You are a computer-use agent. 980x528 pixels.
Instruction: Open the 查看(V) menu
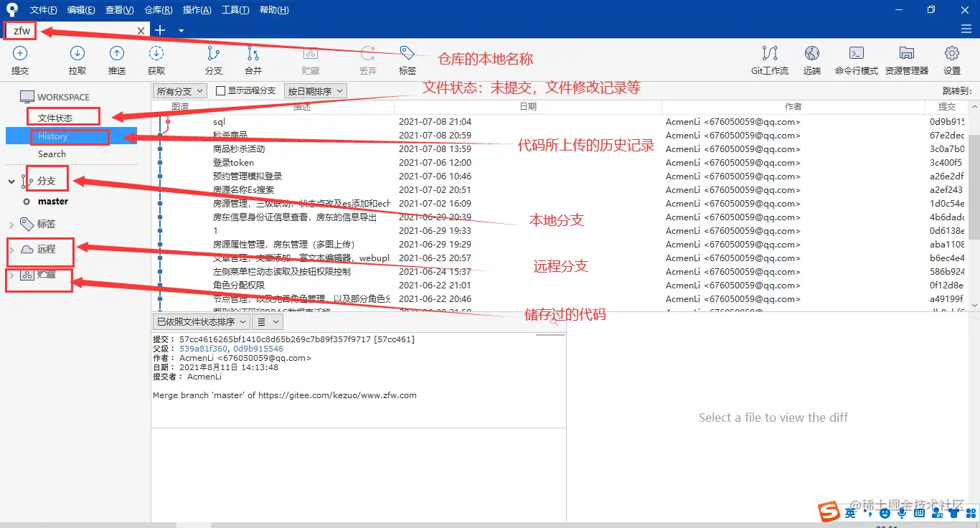(x=119, y=10)
